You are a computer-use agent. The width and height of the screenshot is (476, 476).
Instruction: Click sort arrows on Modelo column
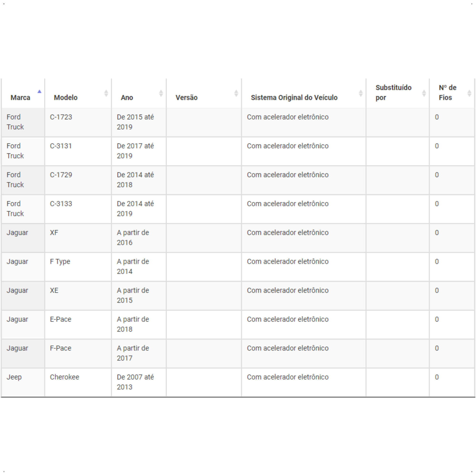(106, 93)
